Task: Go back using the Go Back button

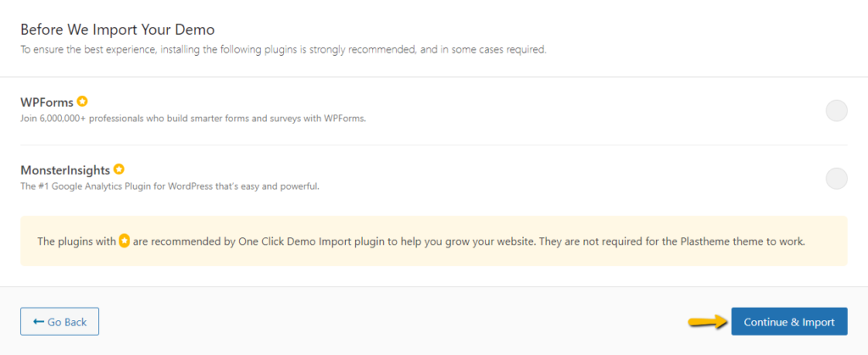Action: click(x=60, y=321)
